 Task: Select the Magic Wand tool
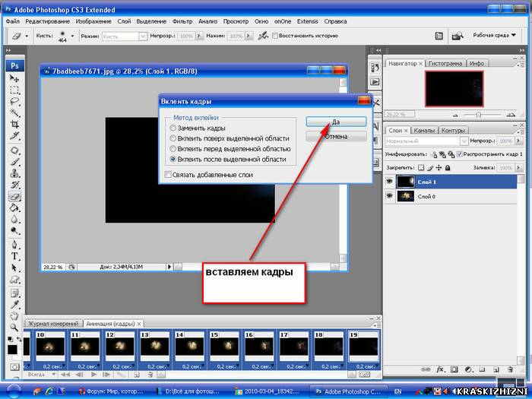(14, 113)
